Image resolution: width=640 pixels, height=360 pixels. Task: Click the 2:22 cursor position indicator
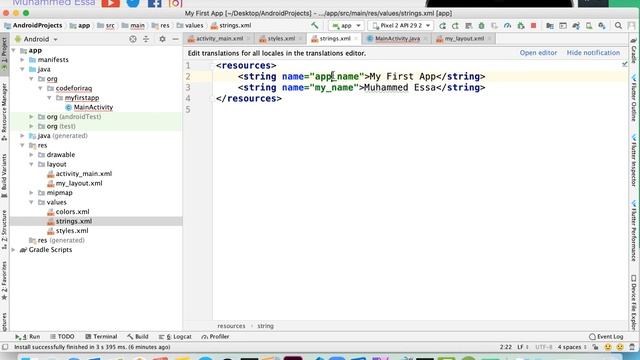[506, 347]
